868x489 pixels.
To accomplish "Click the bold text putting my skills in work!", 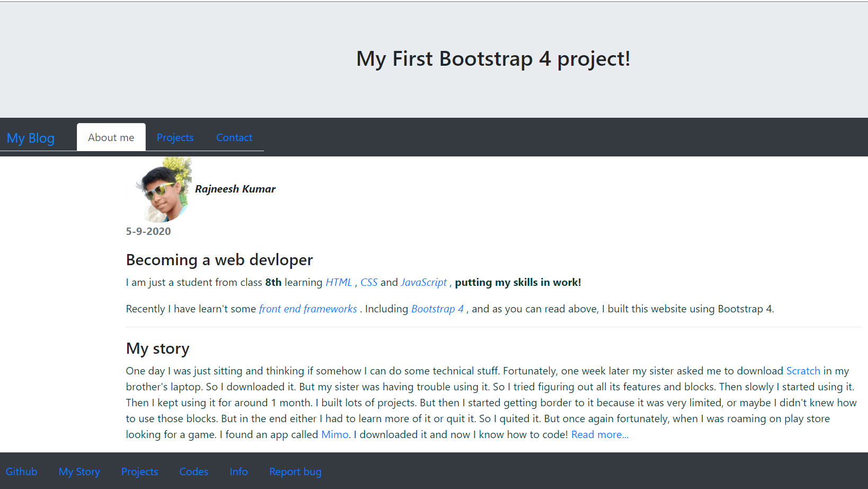I will click(518, 283).
